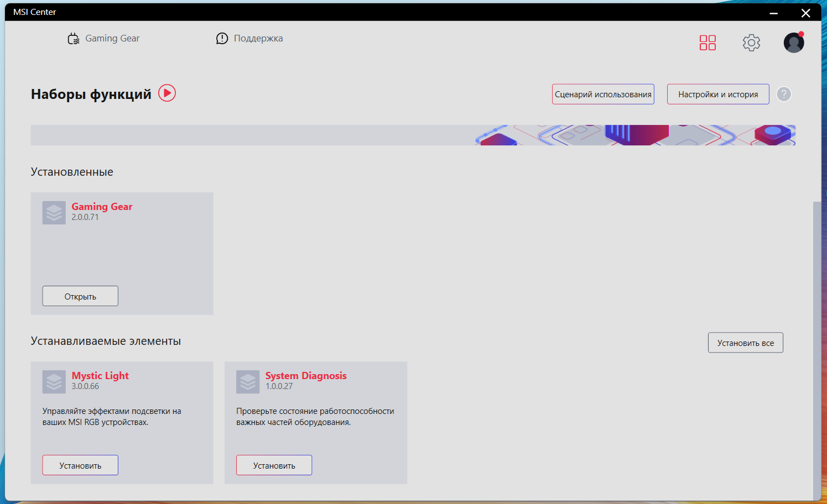Click the colorful promotional banner strip
The height and width of the screenshot is (504, 827).
413,135
